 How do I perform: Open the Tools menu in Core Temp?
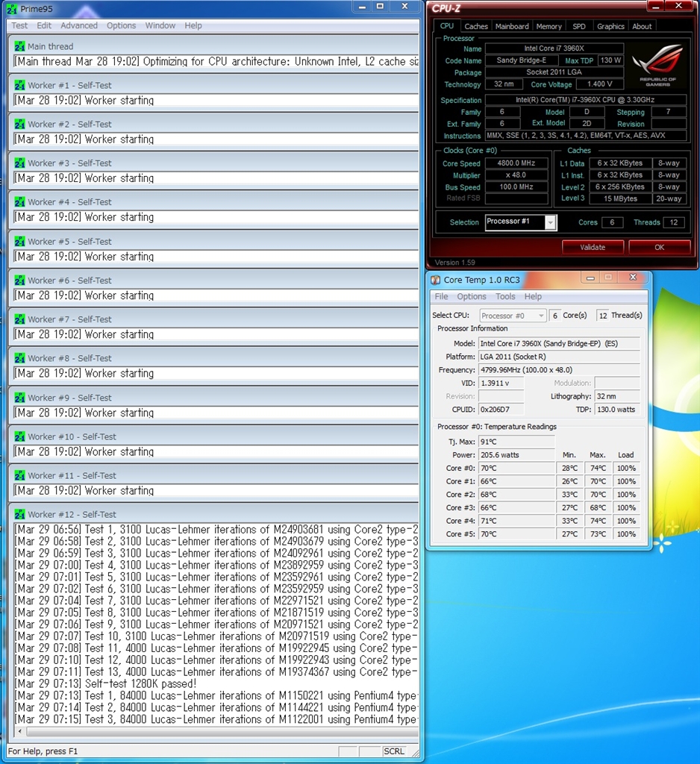tap(505, 296)
